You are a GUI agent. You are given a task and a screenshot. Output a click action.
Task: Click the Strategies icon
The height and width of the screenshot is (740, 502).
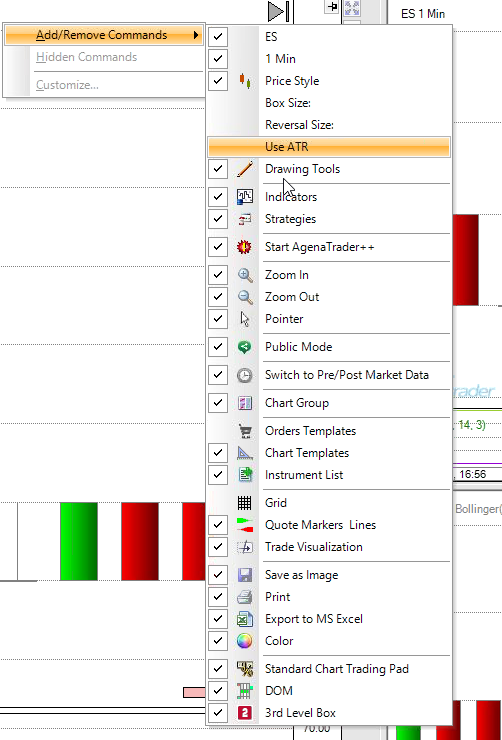(244, 219)
